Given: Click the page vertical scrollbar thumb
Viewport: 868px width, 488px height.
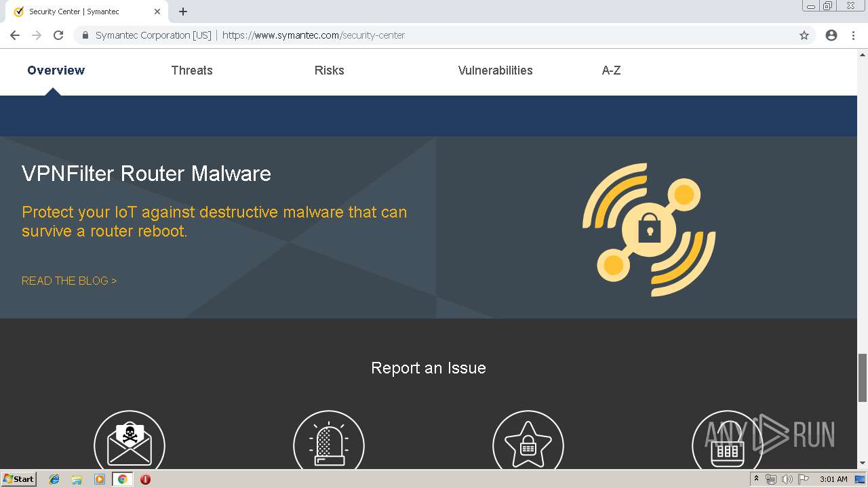Looking at the screenshot, I should coord(863,378).
